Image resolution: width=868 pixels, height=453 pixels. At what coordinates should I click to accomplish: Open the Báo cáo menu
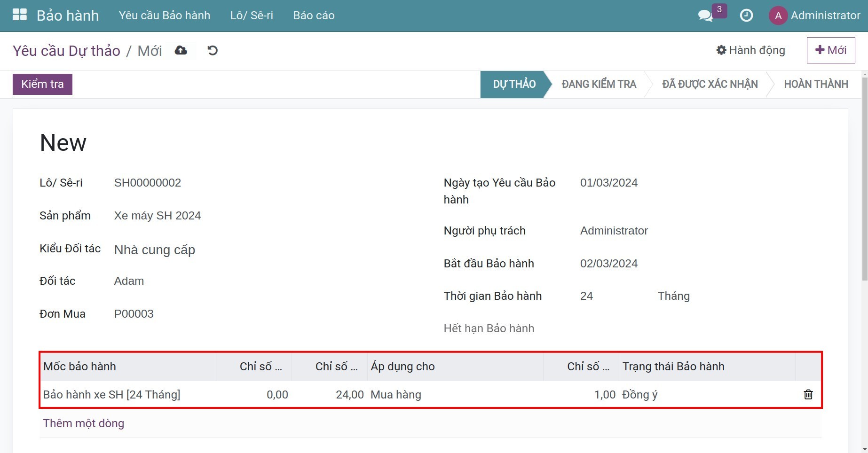tap(314, 16)
